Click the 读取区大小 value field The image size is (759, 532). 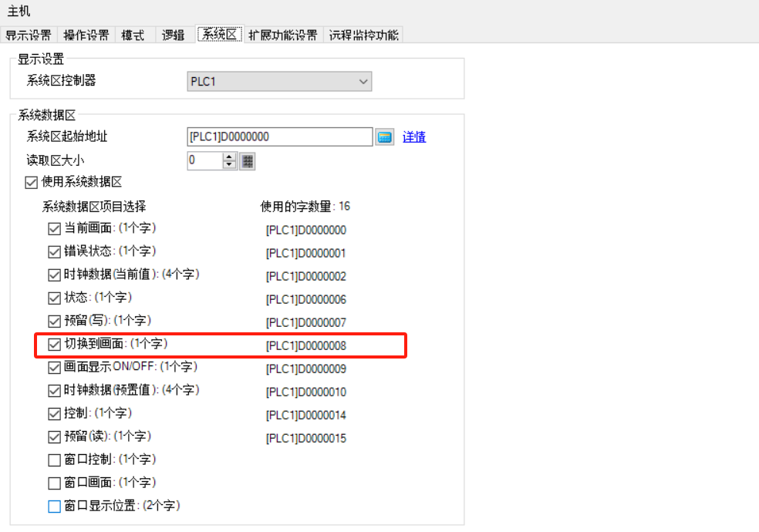[204, 161]
